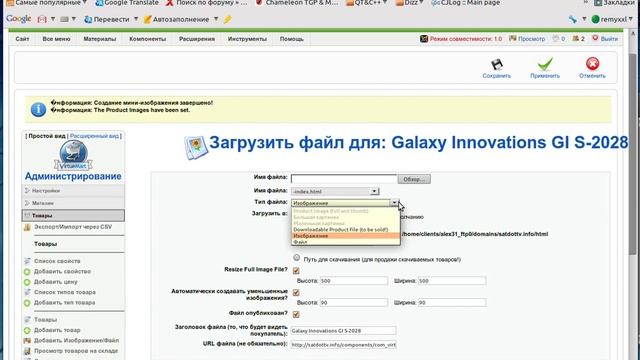Open the index.html file name dropdown
The image size is (640, 360).
click(x=335, y=191)
